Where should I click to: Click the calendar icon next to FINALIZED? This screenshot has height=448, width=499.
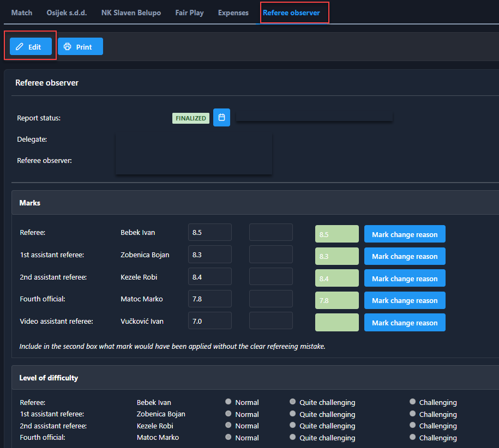tap(221, 118)
